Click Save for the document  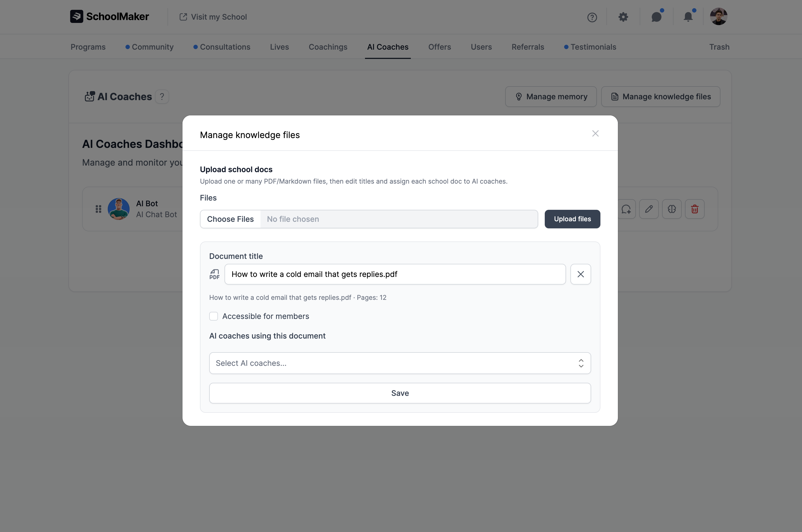click(x=400, y=393)
